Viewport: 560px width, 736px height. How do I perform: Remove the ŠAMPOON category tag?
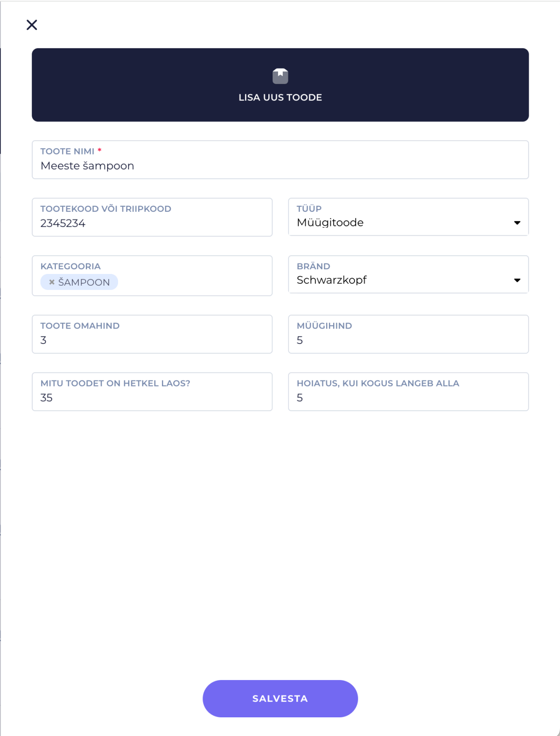[52, 282]
